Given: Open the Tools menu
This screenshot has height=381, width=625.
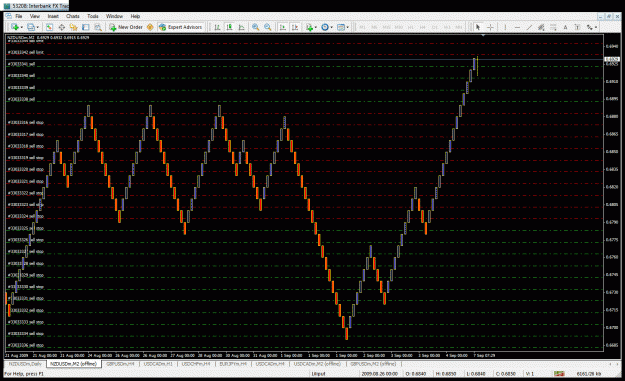Looking at the screenshot, I should click(x=92, y=16).
